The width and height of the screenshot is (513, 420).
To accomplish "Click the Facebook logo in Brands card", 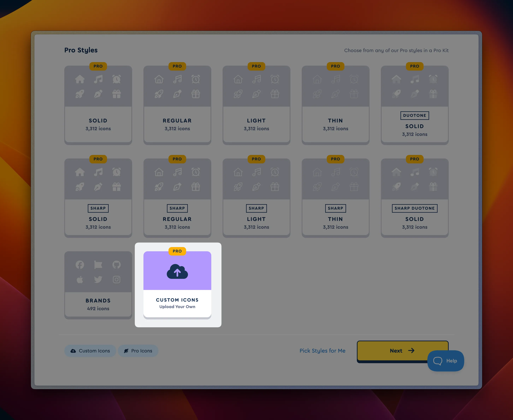I will coord(80,265).
